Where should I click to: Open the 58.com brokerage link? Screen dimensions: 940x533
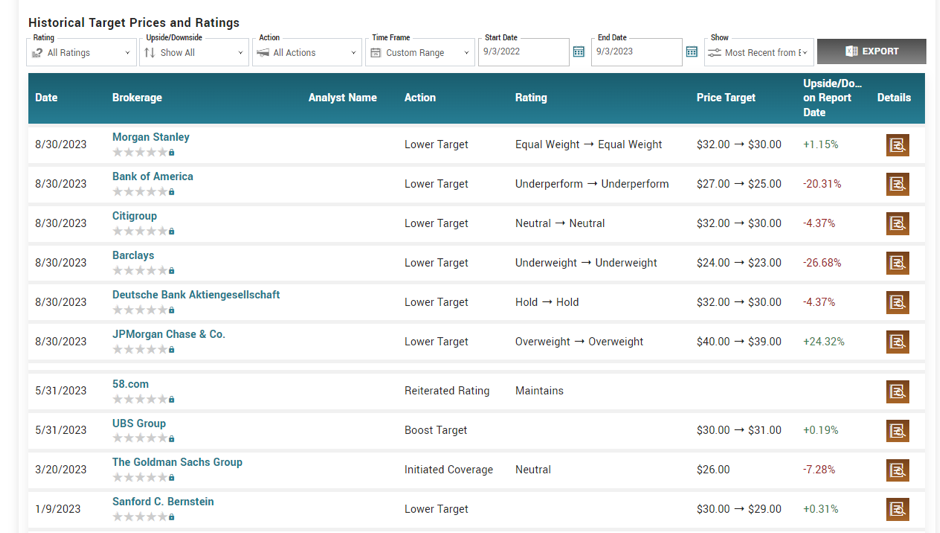pyautogui.click(x=130, y=384)
